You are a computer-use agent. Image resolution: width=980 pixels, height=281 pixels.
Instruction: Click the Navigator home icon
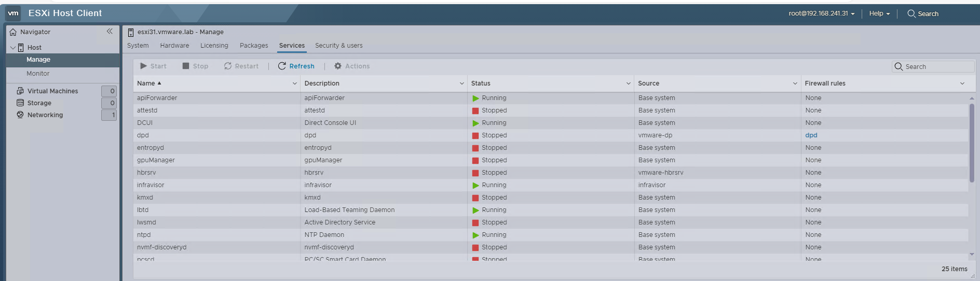[13, 32]
